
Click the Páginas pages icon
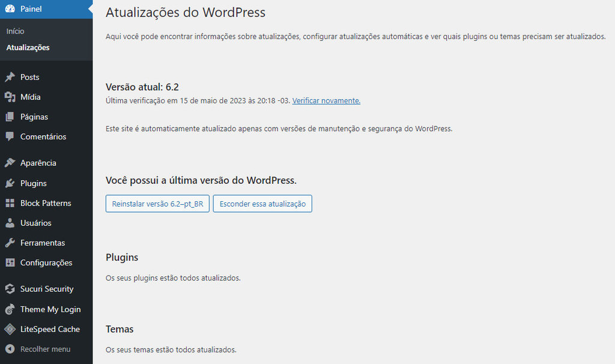click(10, 117)
